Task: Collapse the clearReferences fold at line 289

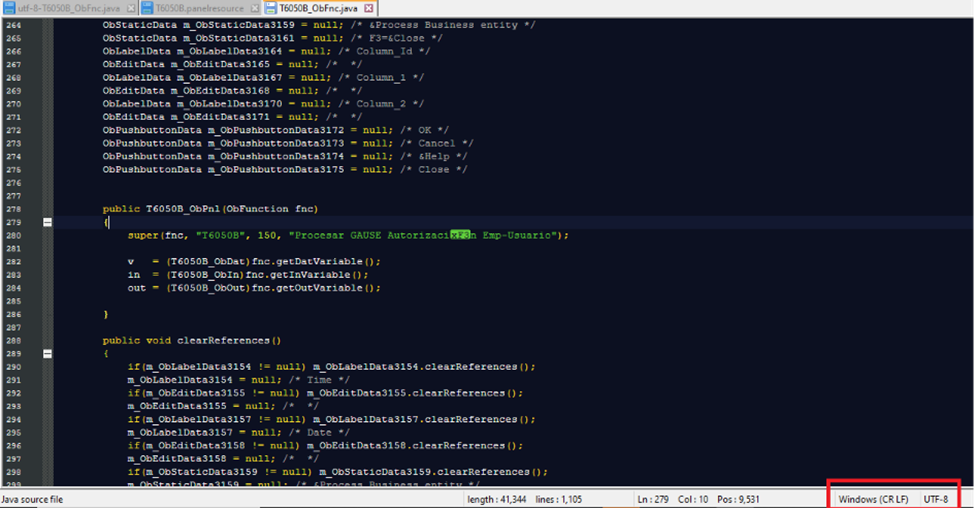Action: click(x=47, y=353)
